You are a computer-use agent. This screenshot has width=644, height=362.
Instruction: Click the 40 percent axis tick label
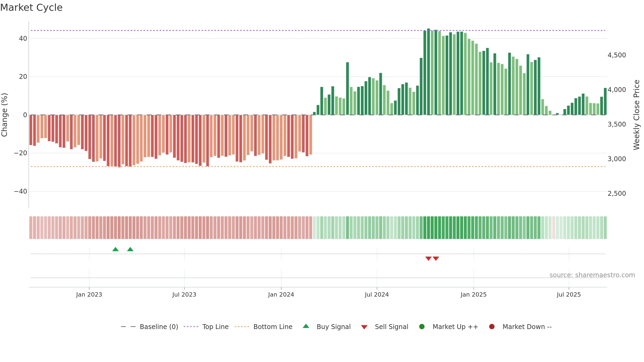click(x=23, y=39)
